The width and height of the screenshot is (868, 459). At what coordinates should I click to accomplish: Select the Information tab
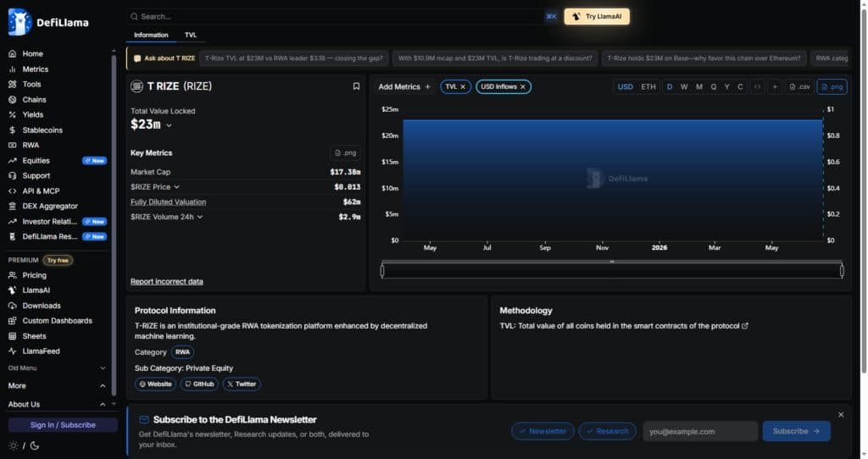pos(151,35)
